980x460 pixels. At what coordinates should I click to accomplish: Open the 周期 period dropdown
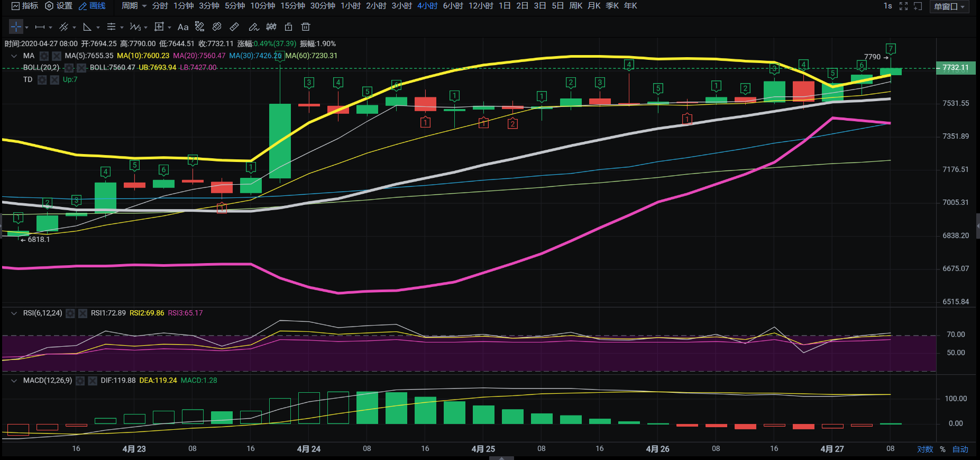click(x=134, y=6)
